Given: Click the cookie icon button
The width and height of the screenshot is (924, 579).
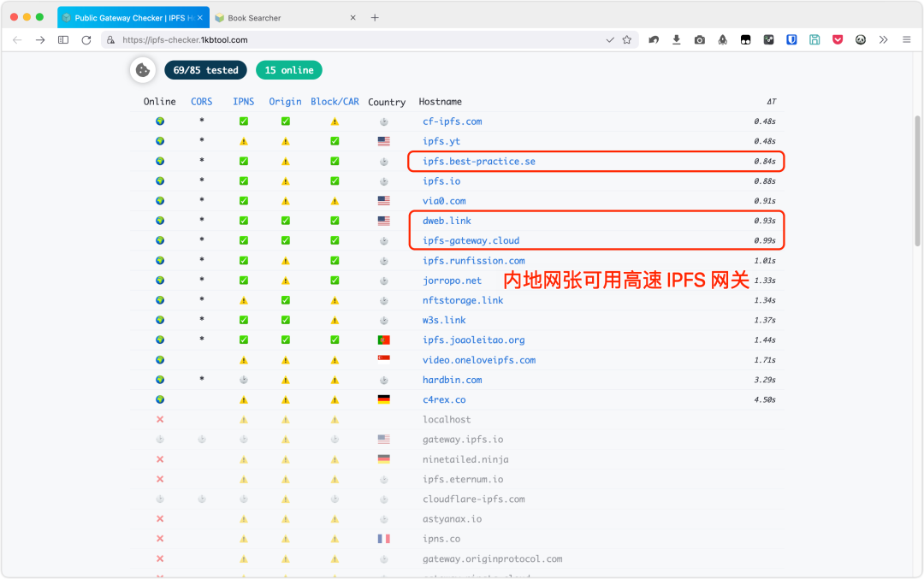Looking at the screenshot, I should click(x=143, y=70).
